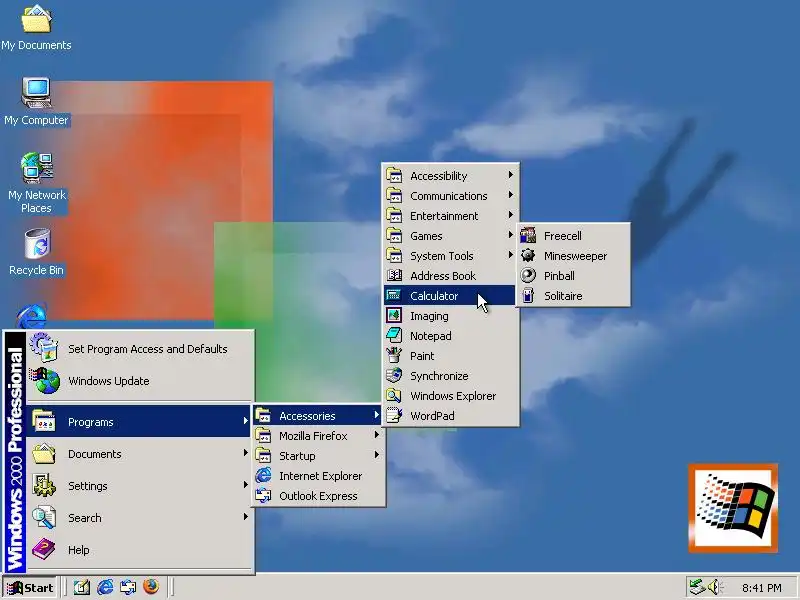Click the Startup text label

[x=297, y=456]
